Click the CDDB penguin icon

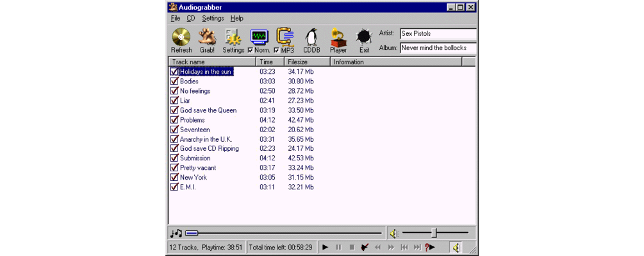pyautogui.click(x=311, y=38)
